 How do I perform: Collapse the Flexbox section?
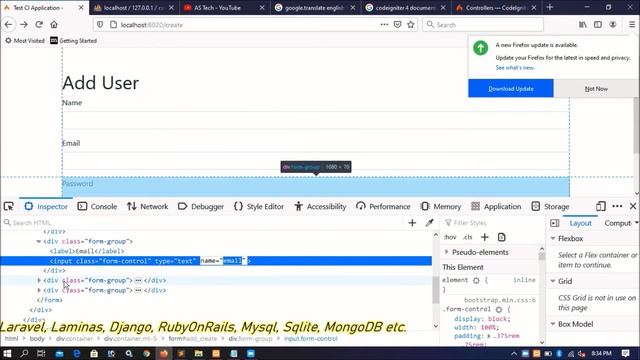pyautogui.click(x=553, y=238)
